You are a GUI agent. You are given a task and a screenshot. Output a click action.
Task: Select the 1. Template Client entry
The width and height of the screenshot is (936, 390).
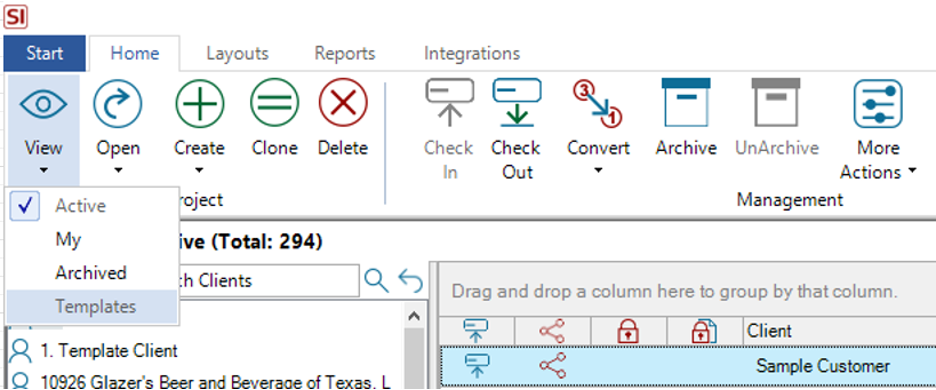pyautogui.click(x=109, y=351)
